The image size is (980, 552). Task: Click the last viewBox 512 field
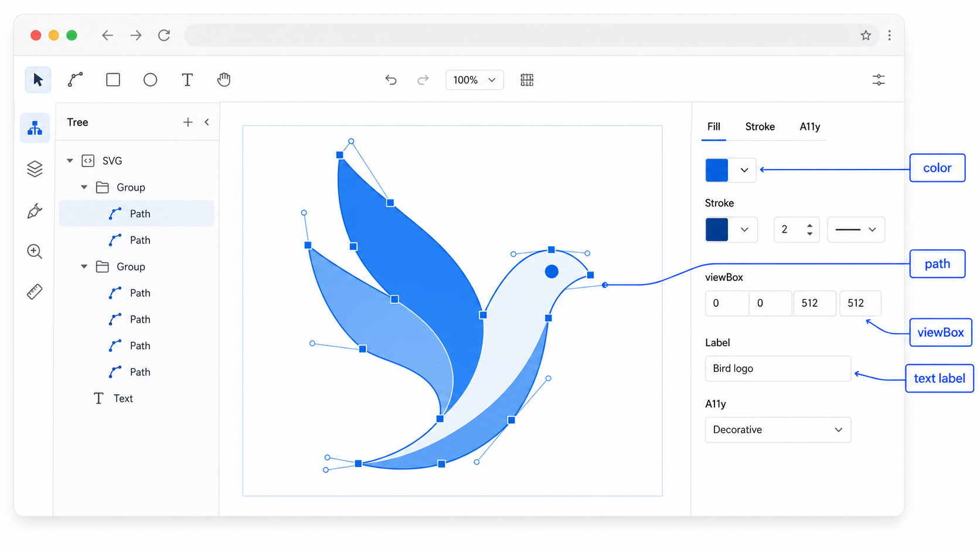tap(860, 303)
